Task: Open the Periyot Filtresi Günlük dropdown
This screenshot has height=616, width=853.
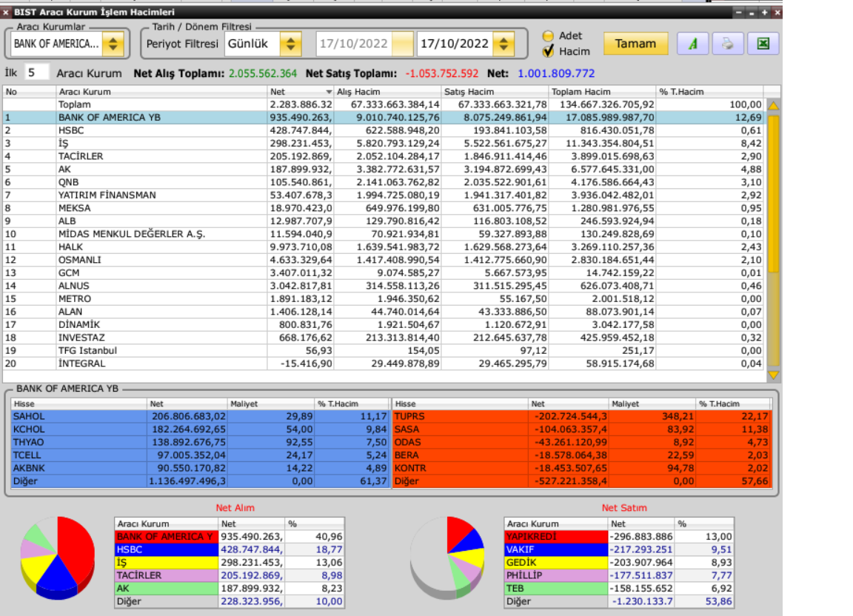Action: tap(291, 44)
